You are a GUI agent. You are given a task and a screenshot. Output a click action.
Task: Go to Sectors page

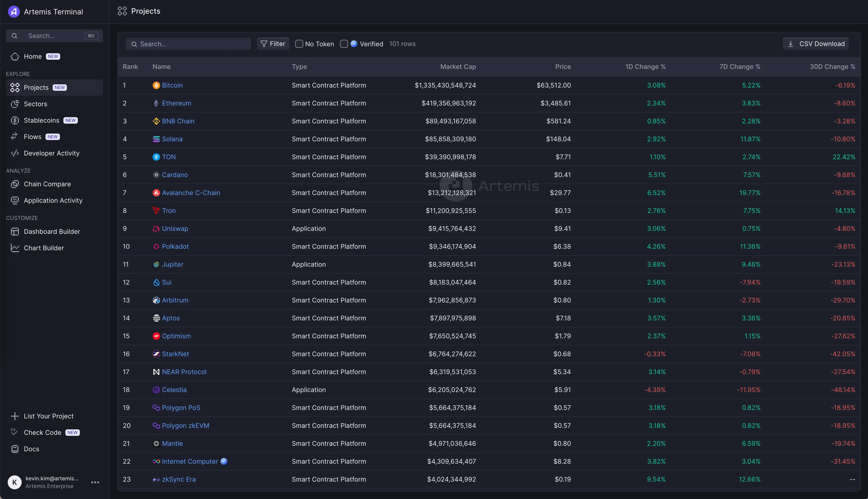(54, 104)
